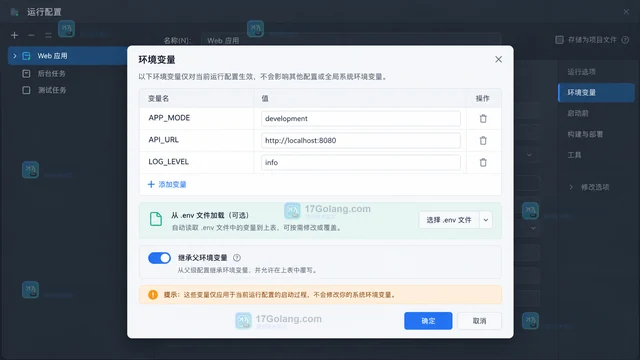Click the API_URL variable name cell

[x=197, y=140]
